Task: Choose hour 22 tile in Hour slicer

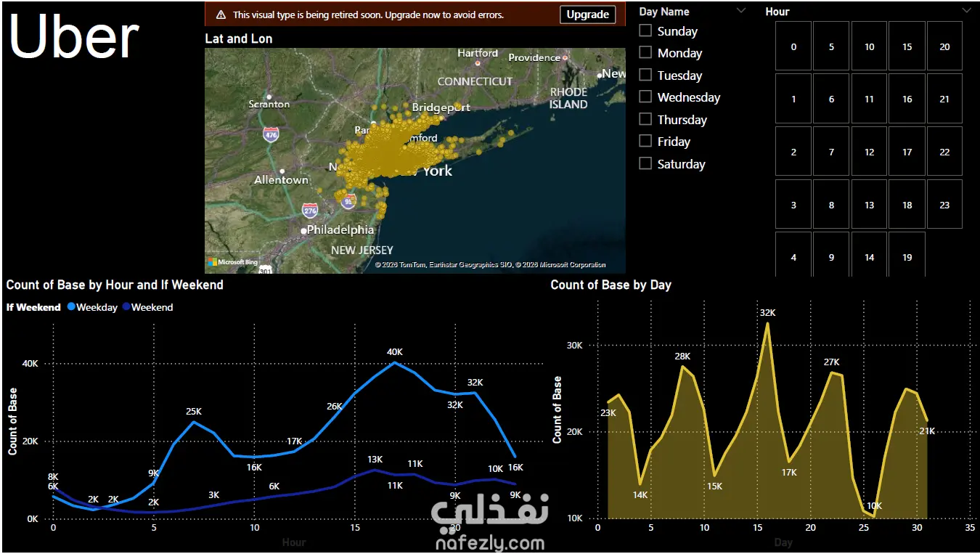Action: point(944,152)
